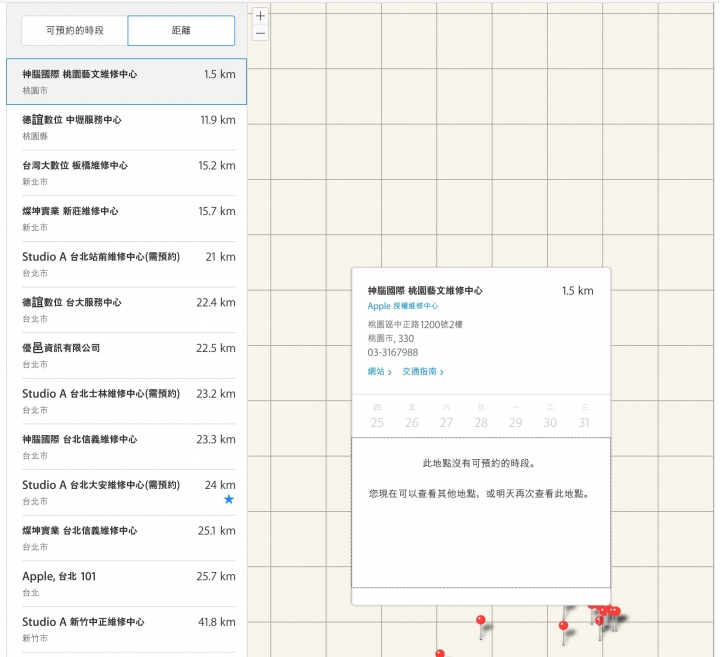Image resolution: width=720 pixels, height=657 pixels.
Task: Select 德誼數位 中壢服務中心 list row
Action: click(129, 127)
